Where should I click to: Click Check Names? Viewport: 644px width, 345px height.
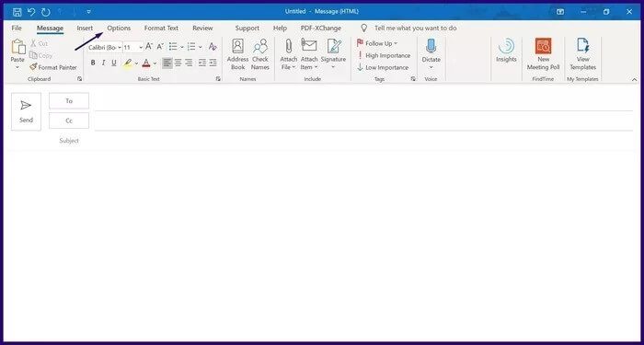pos(260,54)
